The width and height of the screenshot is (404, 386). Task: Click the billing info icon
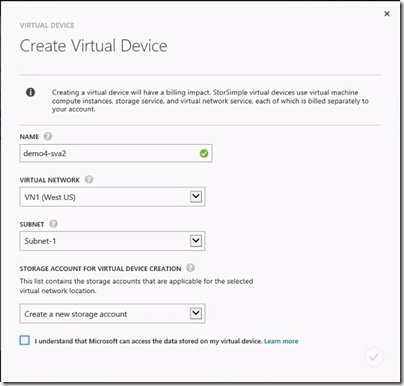coord(30,92)
